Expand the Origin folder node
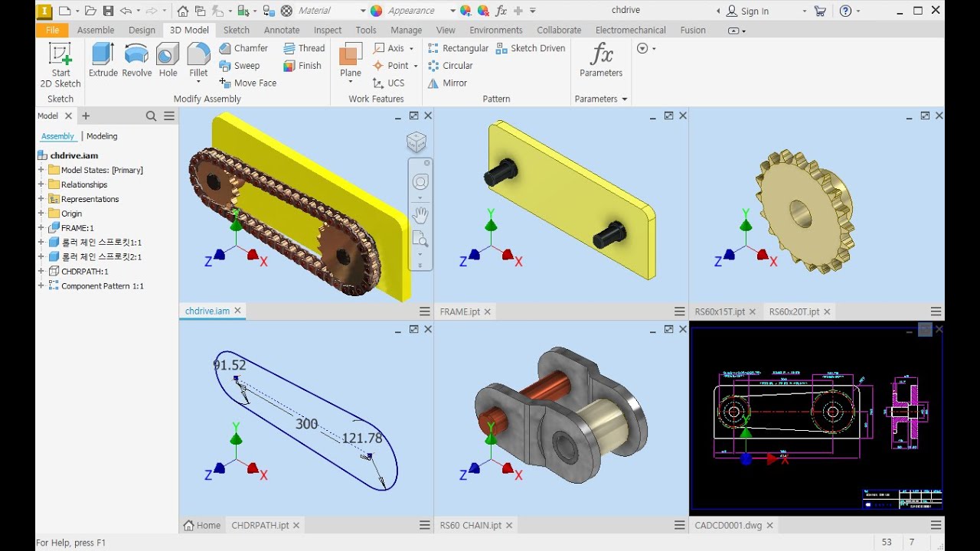Viewport: 980px width, 551px height. pyautogui.click(x=41, y=214)
